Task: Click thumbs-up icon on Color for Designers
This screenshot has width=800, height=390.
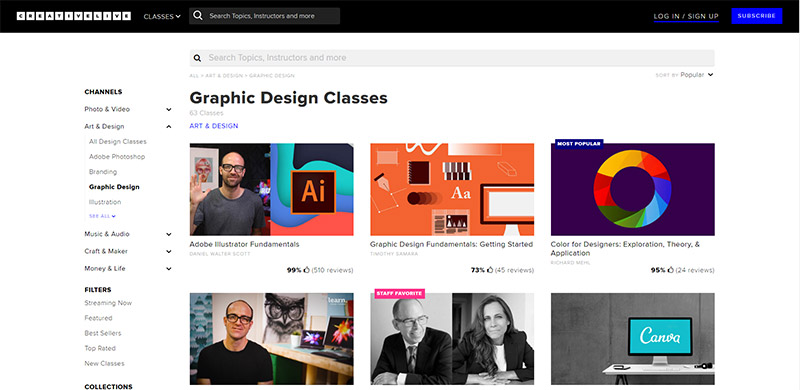Action: tap(670, 270)
